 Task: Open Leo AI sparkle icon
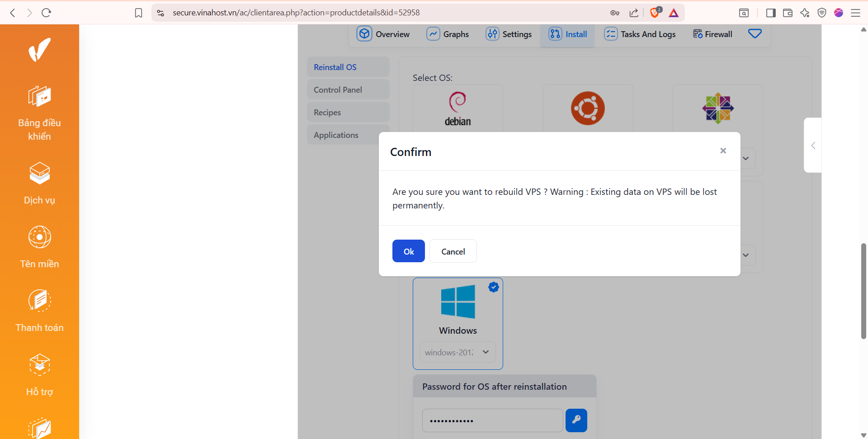tap(805, 13)
